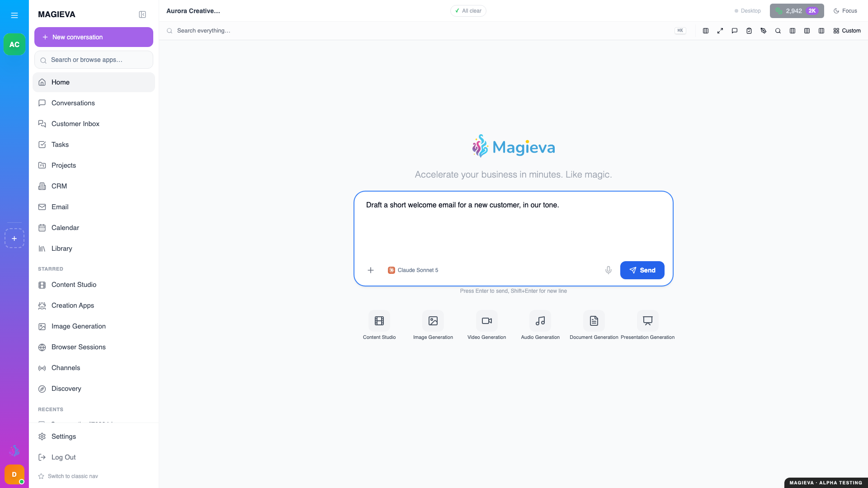
Task: Select the pen tool toolbar icon
Action: pyautogui.click(x=764, y=31)
